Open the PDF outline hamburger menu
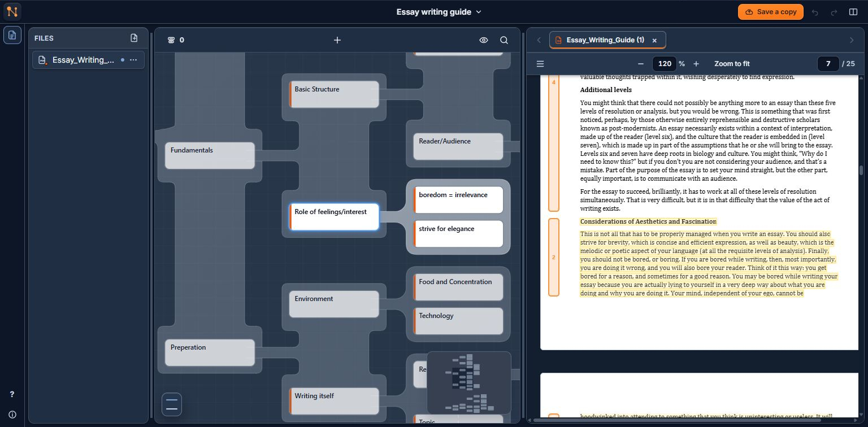This screenshot has height=427, width=868. [540, 64]
